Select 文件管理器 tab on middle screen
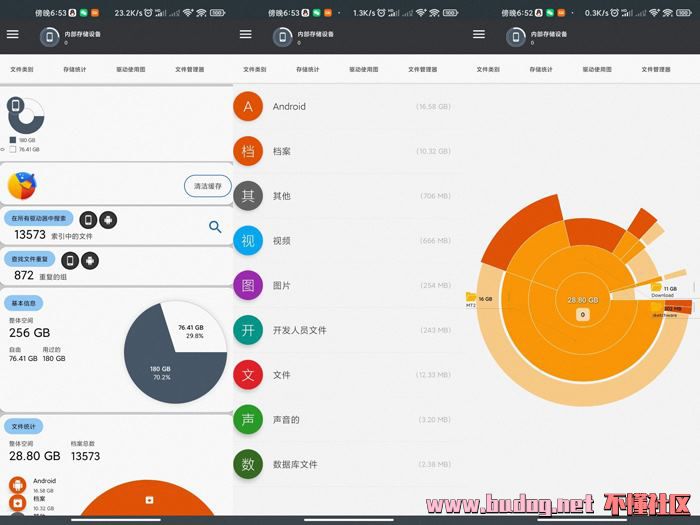Viewport: 700px width, 525px height. (423, 69)
